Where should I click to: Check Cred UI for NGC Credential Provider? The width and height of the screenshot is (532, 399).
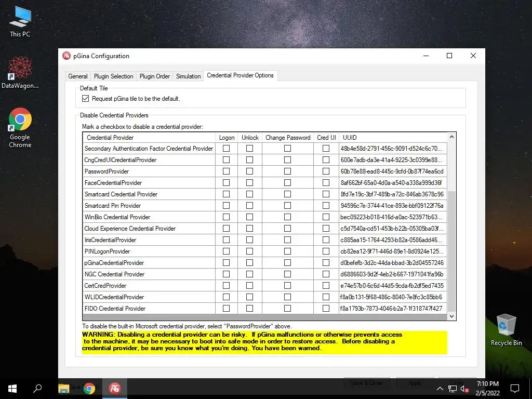(x=326, y=274)
